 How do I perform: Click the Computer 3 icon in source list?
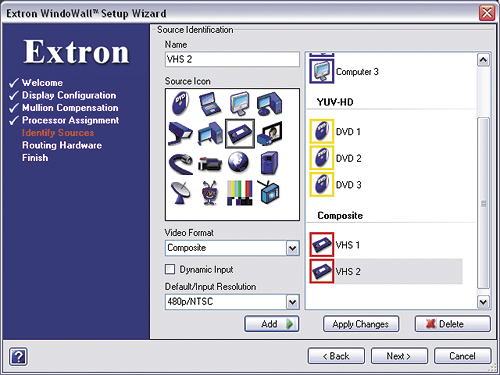(x=321, y=71)
